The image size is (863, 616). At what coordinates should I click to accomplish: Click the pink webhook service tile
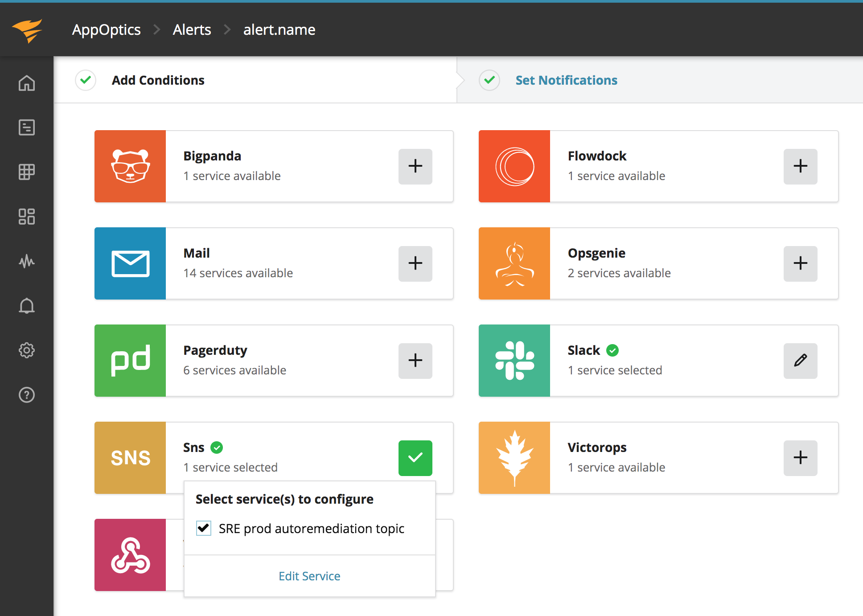(130, 555)
